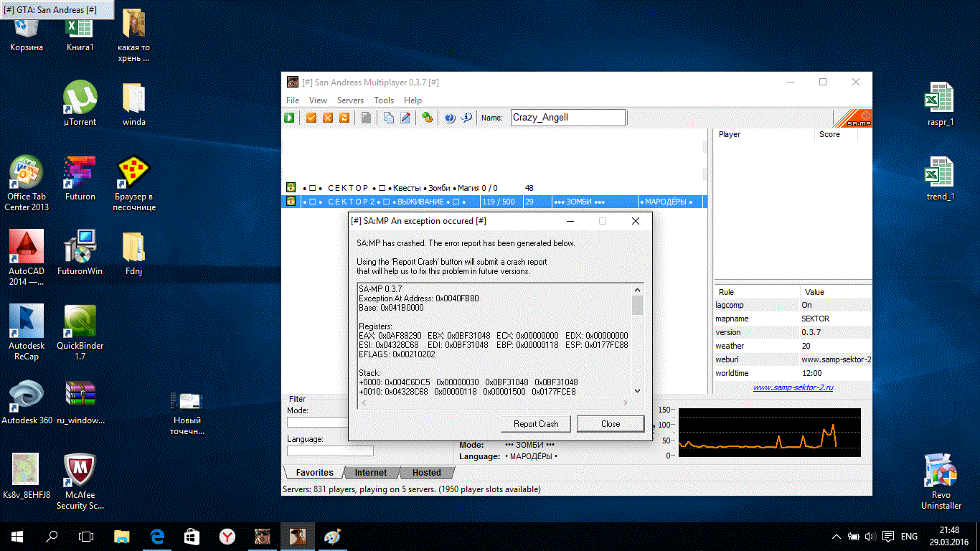Click the SA:MP logo in toolbar
The image size is (980, 551).
click(x=854, y=118)
